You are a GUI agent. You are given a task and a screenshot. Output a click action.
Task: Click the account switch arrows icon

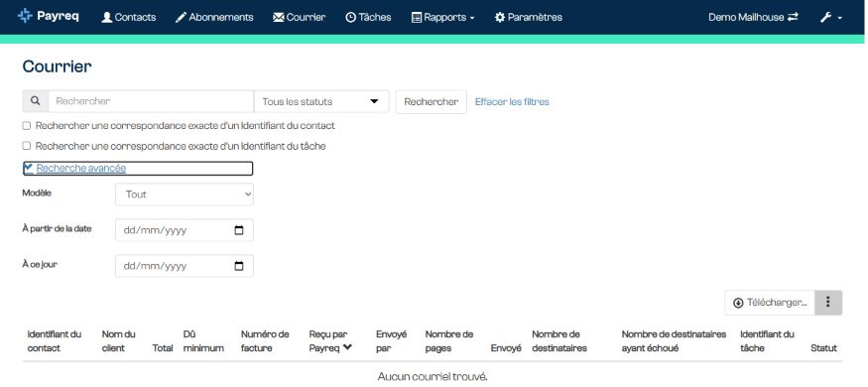(793, 17)
